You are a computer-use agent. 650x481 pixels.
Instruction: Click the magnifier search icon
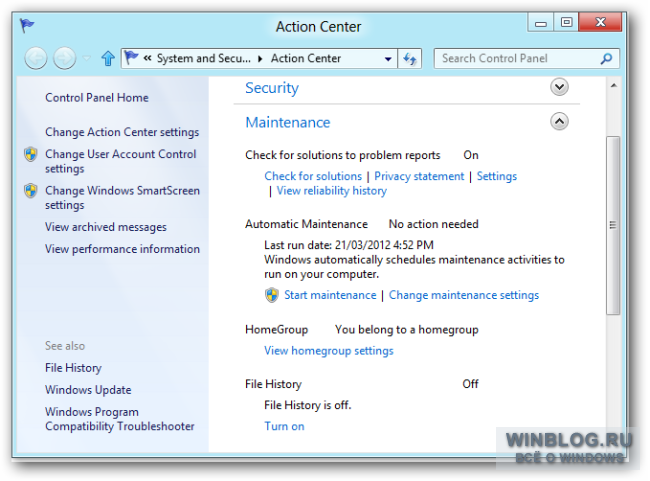pos(606,58)
